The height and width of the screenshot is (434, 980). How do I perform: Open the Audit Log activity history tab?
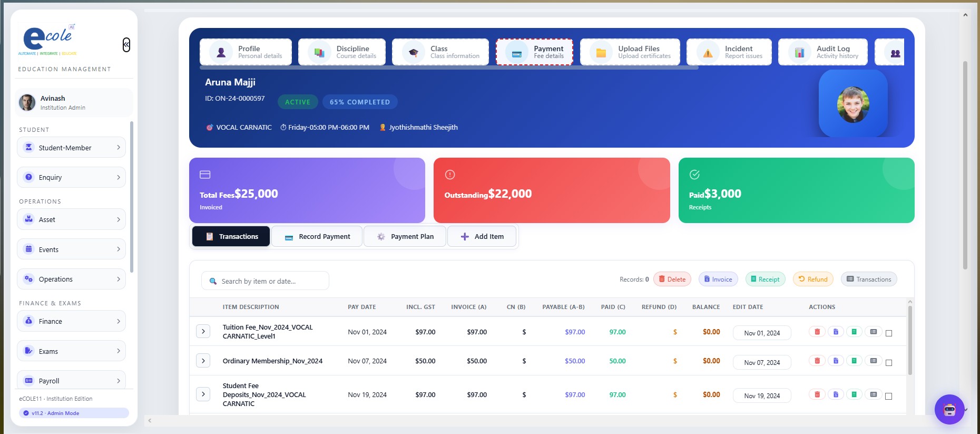click(x=823, y=52)
